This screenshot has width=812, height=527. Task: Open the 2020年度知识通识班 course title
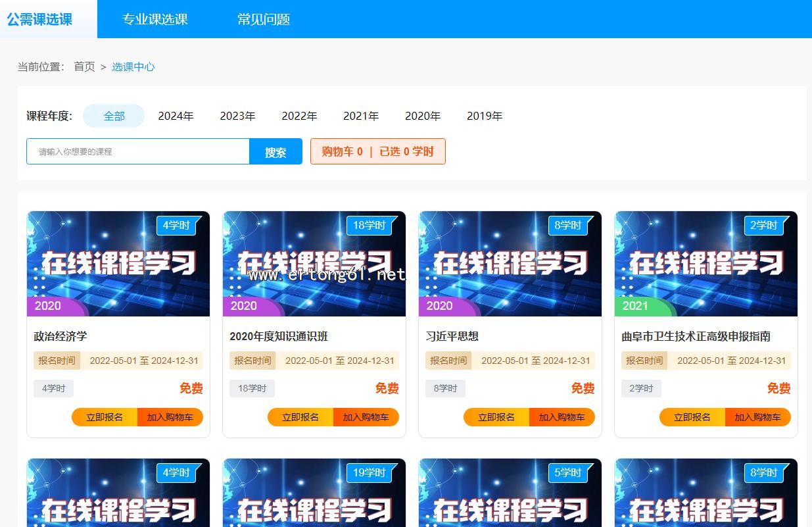pos(279,336)
